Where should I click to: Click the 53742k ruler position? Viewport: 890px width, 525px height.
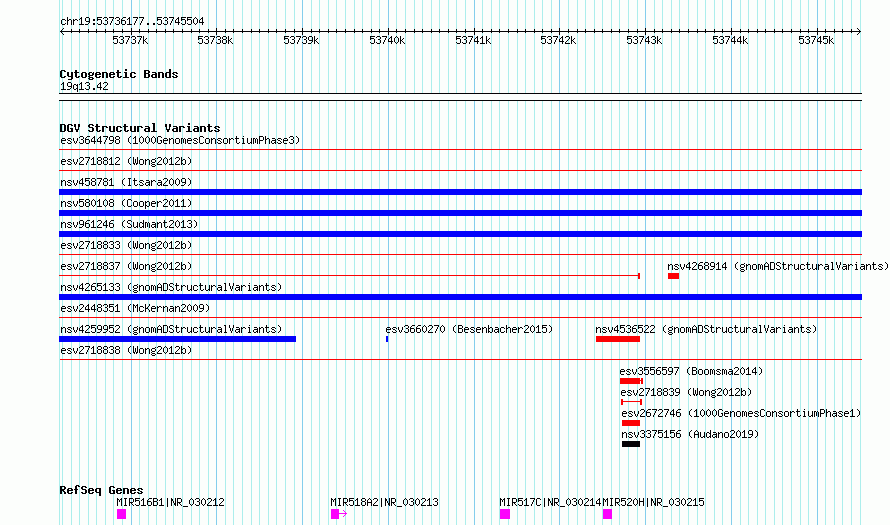pos(558,40)
